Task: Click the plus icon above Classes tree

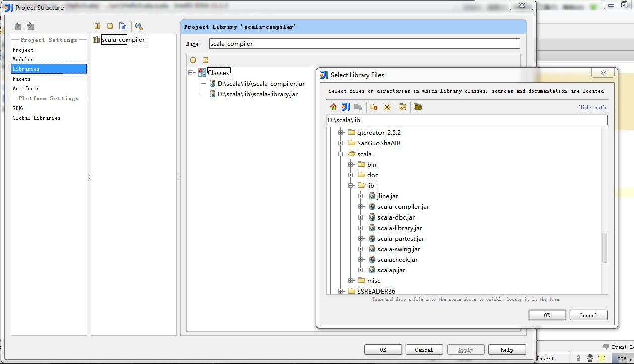Action: point(193,60)
